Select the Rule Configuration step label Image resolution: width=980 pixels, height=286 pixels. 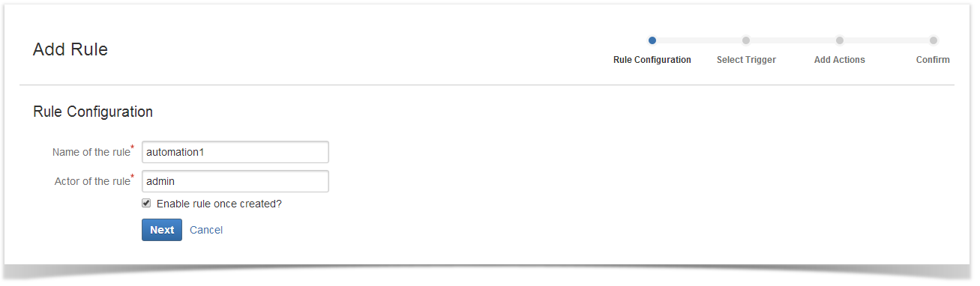[652, 60]
